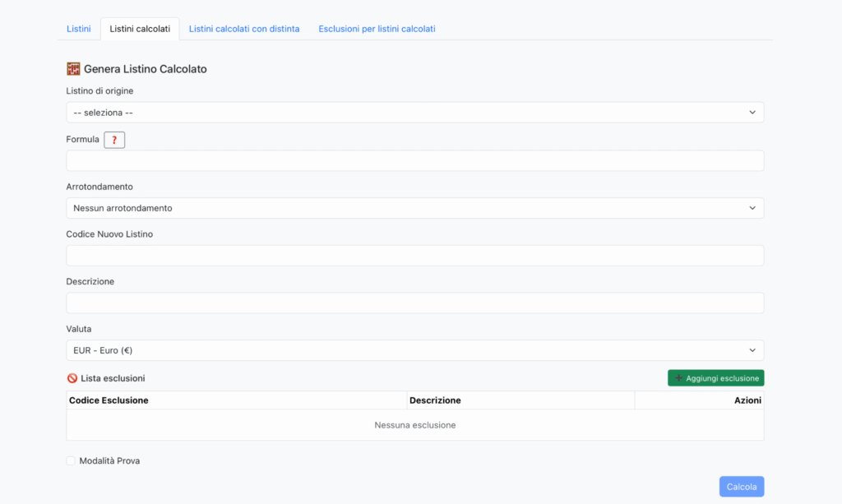
Task: Click into the Descrizione text field
Action: pyautogui.click(x=414, y=303)
